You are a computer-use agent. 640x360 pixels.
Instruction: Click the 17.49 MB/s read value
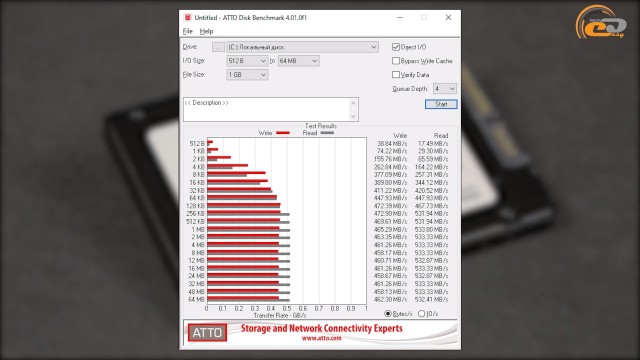(433, 144)
